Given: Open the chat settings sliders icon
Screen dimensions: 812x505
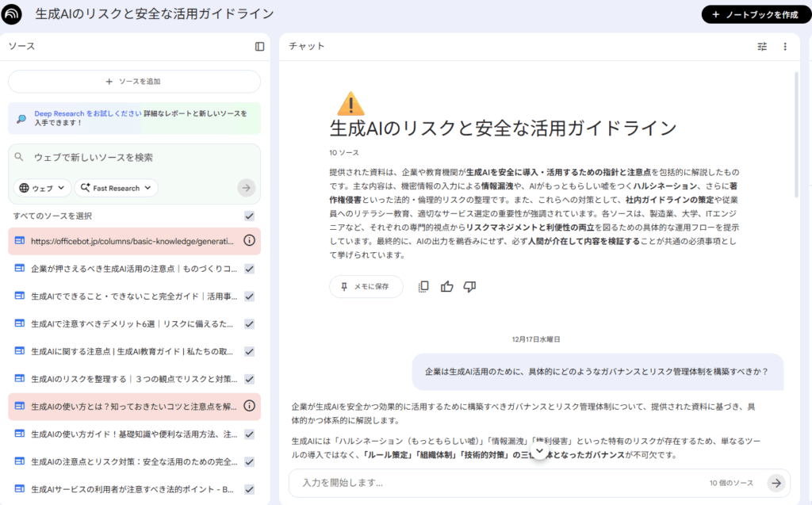Looking at the screenshot, I should click(x=761, y=46).
